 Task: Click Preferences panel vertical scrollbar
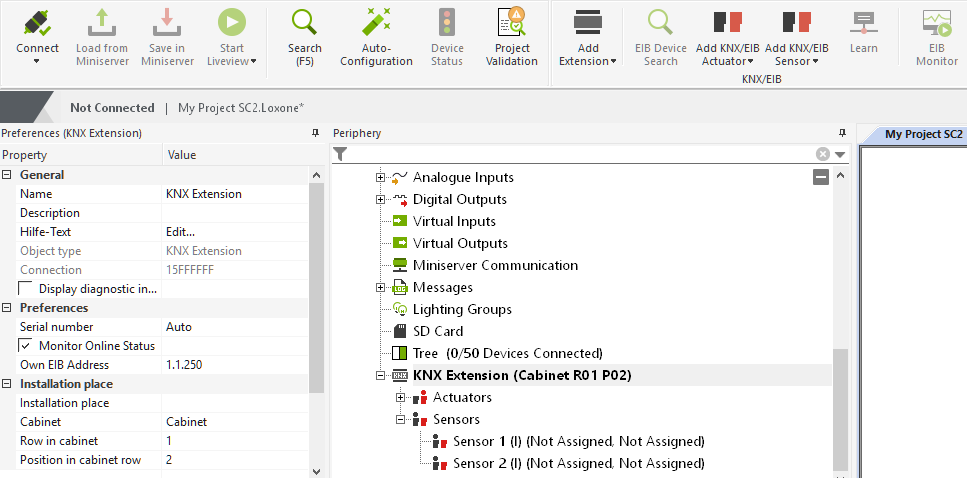(316, 288)
